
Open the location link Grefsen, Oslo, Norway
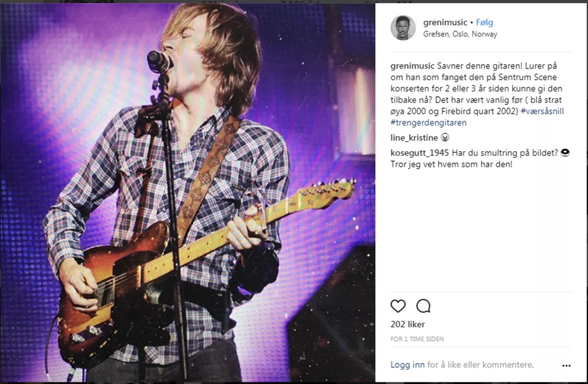tap(460, 34)
